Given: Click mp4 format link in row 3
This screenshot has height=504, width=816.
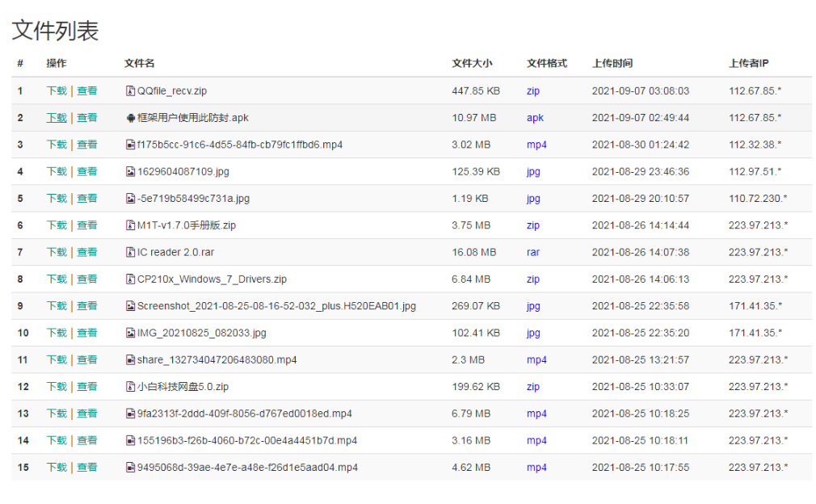Looking at the screenshot, I should (x=536, y=145).
